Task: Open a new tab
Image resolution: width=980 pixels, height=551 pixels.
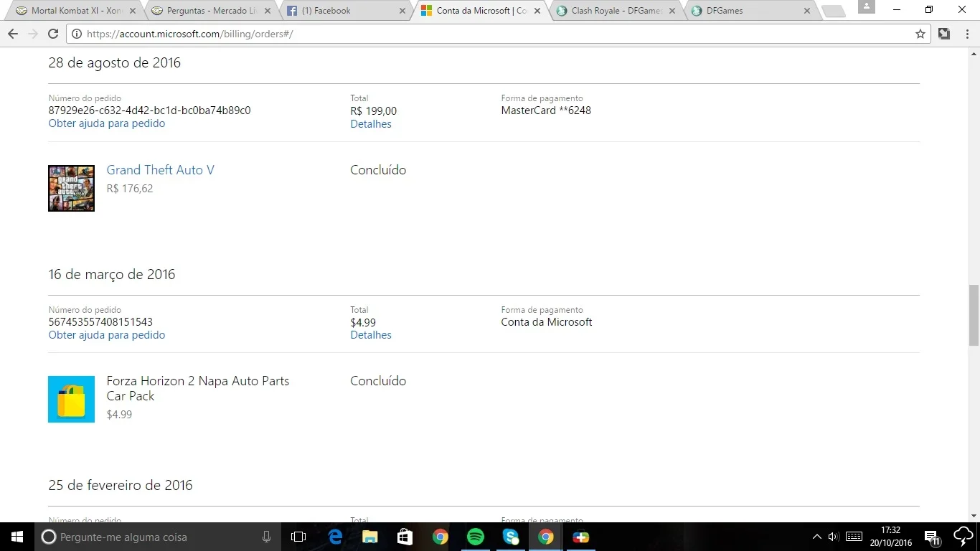Action: [x=833, y=11]
